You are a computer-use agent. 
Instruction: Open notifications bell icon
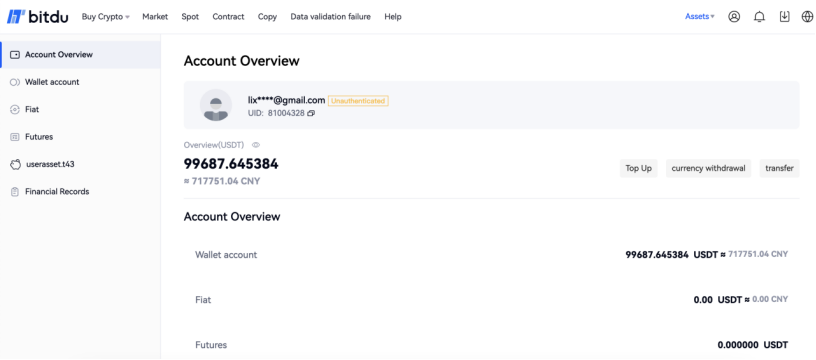click(x=759, y=17)
